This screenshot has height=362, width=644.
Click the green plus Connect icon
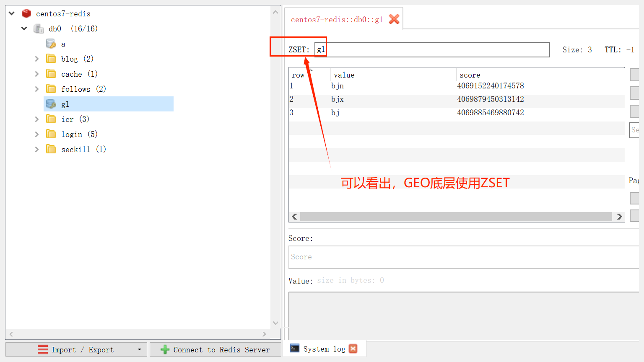(165, 349)
